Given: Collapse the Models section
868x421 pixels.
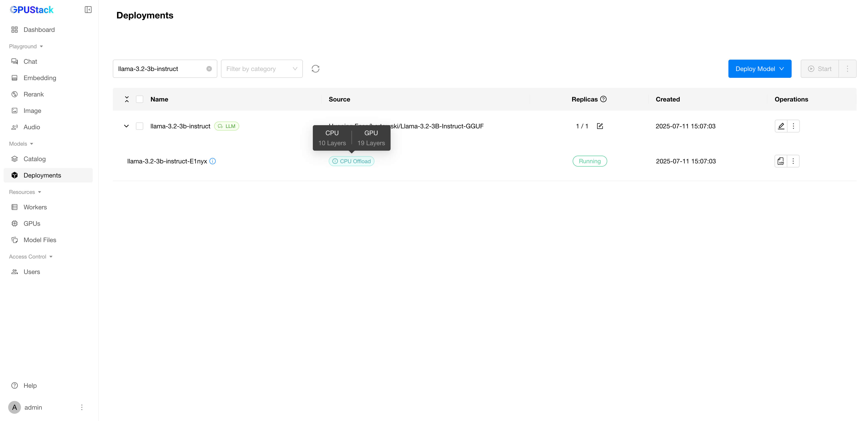Looking at the screenshot, I should pyautogui.click(x=21, y=144).
